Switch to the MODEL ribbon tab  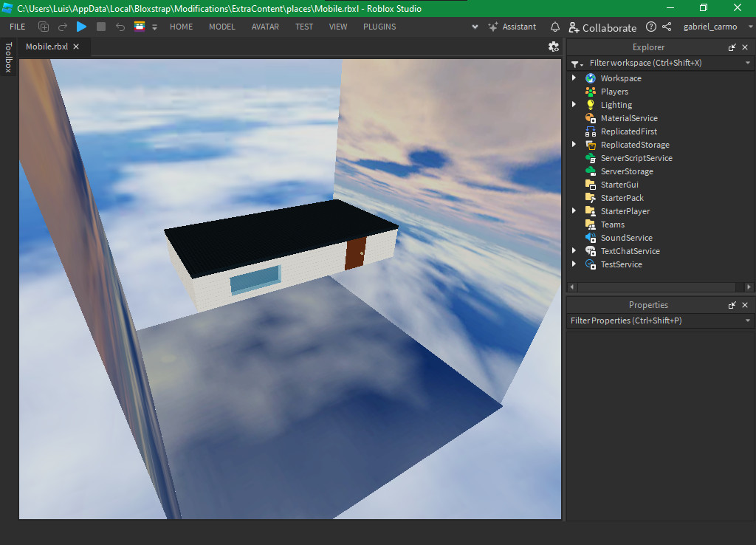coord(221,27)
